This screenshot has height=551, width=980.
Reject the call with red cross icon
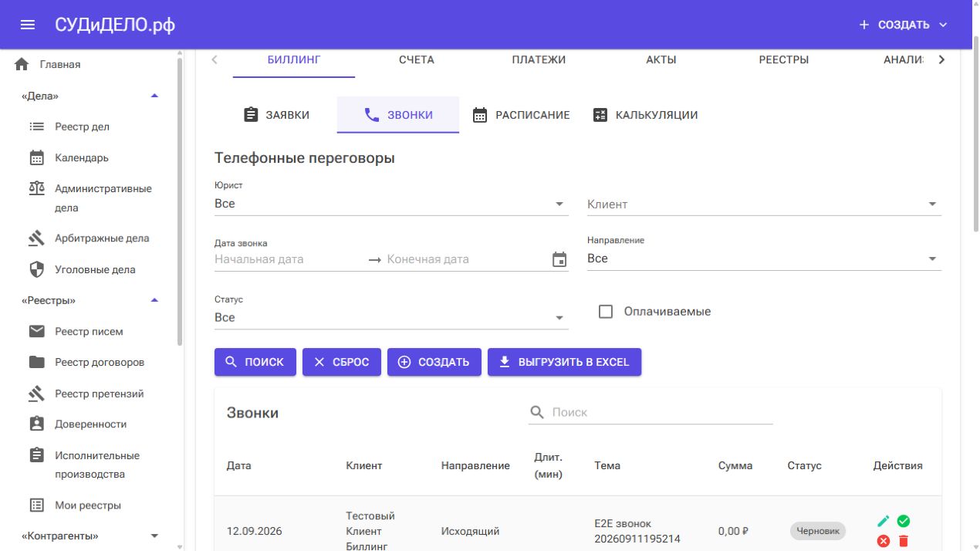[884, 541]
